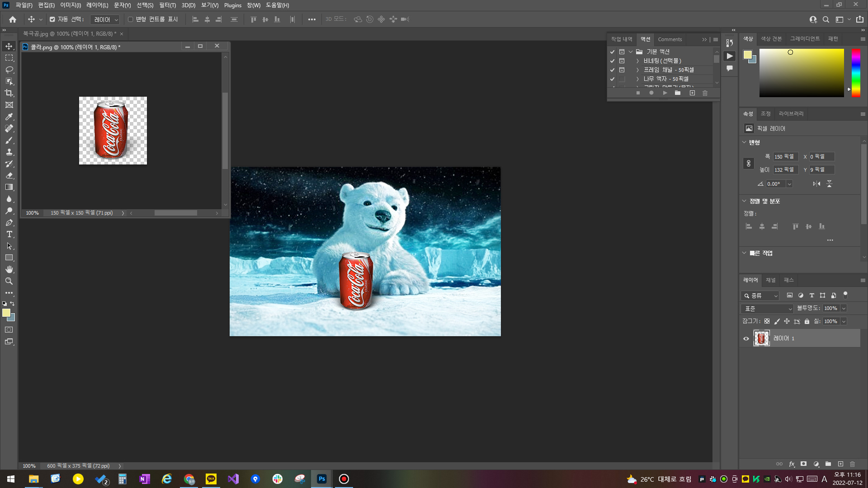The height and width of the screenshot is (488, 868).
Task: Pick a color in the color field
Action: click(x=802, y=73)
